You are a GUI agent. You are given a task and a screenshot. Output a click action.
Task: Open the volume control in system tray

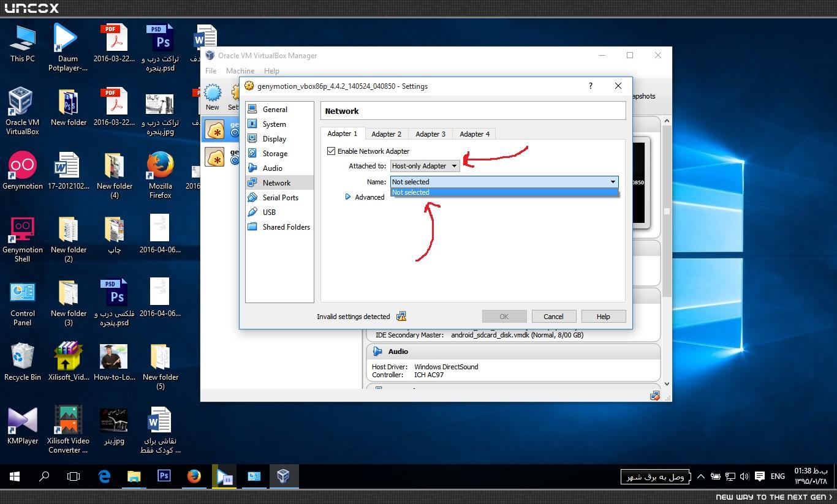coord(744,476)
